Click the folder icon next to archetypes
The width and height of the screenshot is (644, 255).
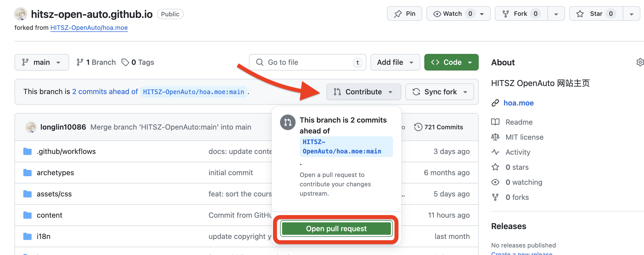point(27,173)
